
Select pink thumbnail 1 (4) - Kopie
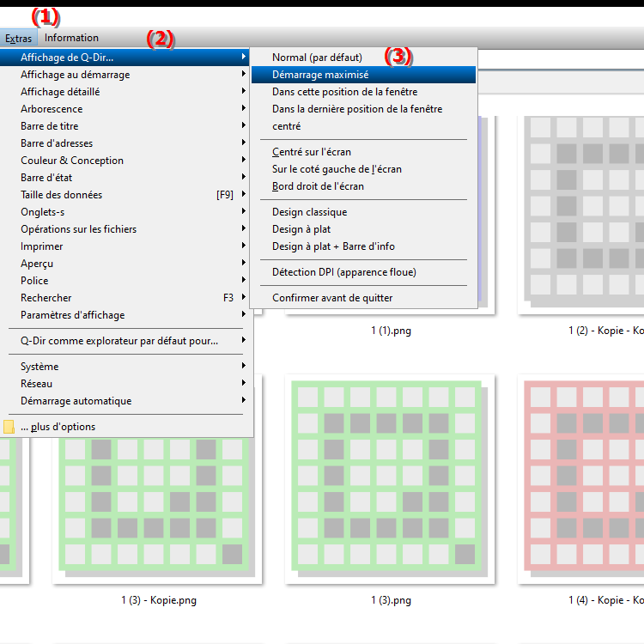tap(580, 479)
